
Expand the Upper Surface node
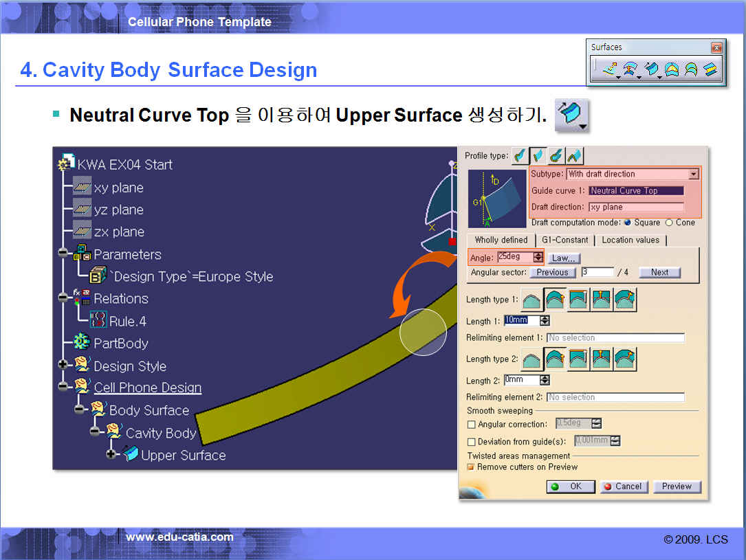[111, 454]
